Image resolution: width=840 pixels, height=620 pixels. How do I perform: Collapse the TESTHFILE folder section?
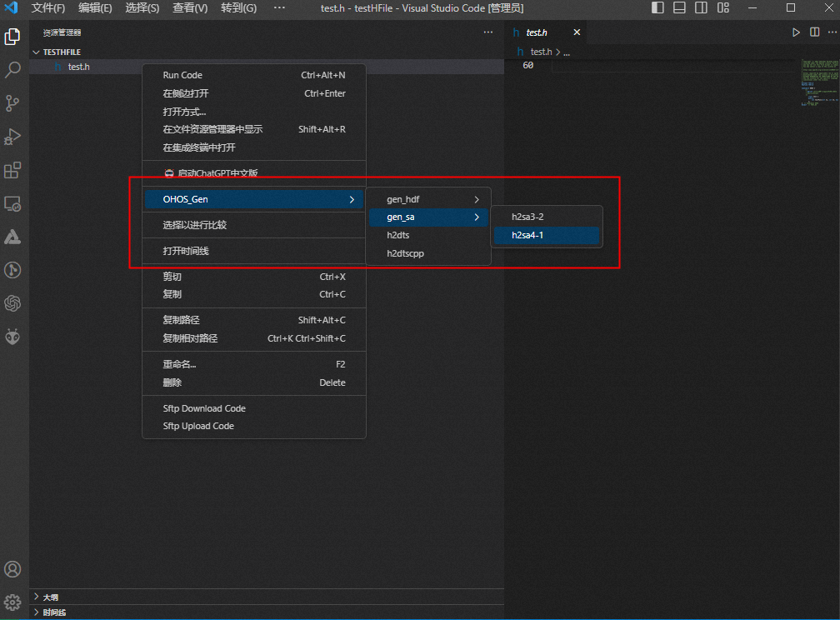point(62,52)
